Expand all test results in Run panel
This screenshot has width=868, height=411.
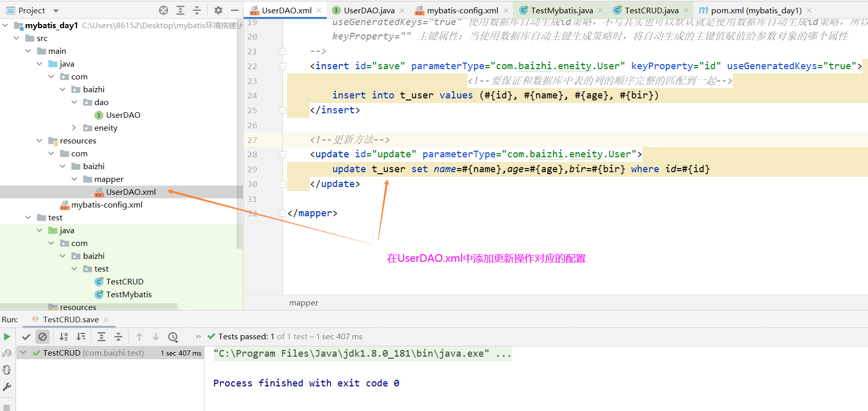click(102, 337)
